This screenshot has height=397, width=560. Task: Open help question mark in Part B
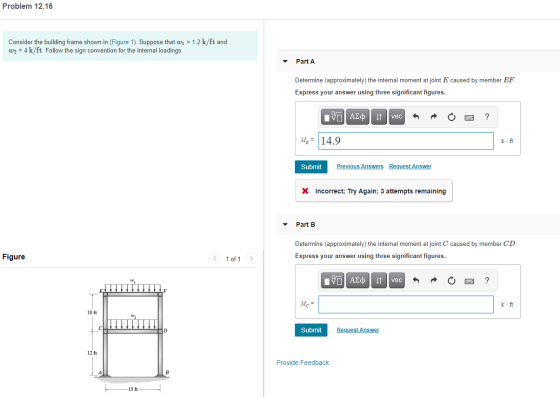(487, 280)
